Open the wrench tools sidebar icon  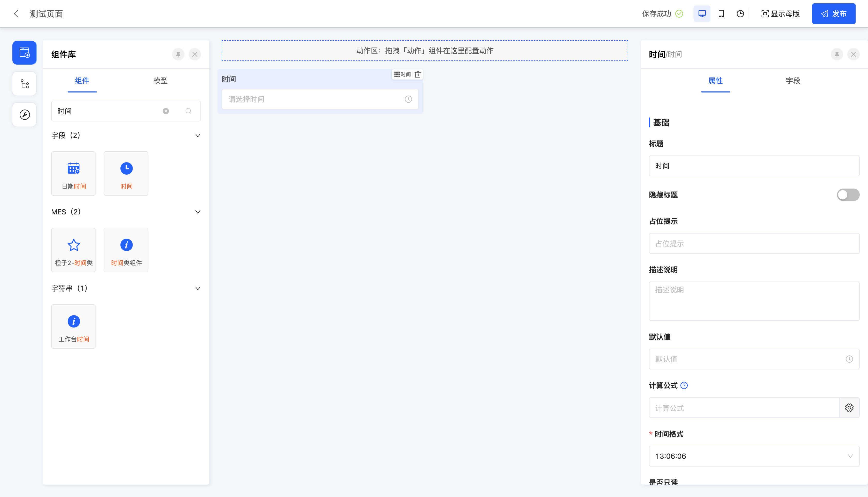25,115
